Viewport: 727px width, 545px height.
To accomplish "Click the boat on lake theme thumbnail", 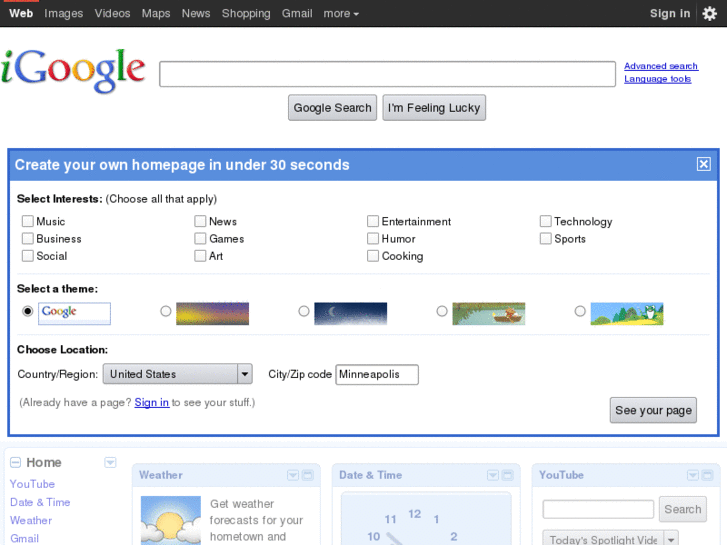I will [x=489, y=314].
